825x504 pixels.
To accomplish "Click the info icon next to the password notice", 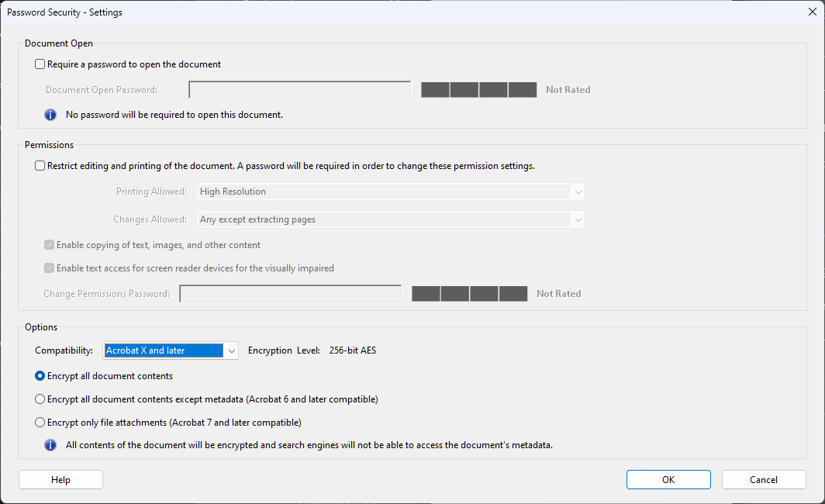I will tap(50, 114).
